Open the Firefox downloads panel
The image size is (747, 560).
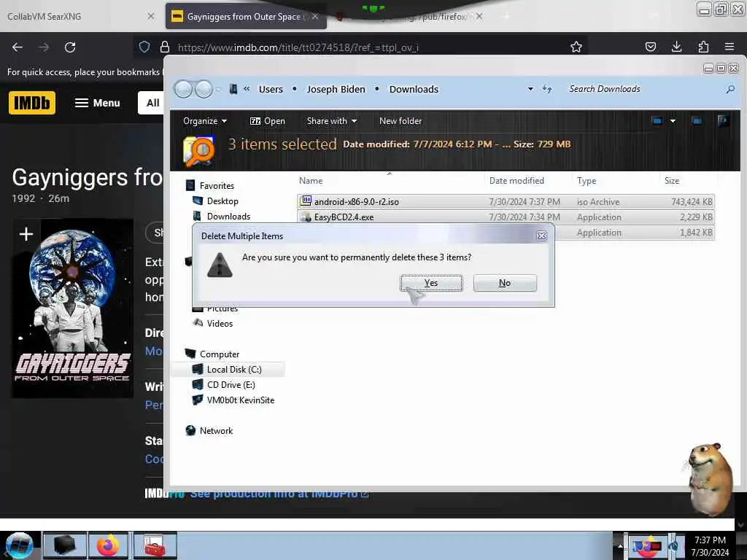[676, 47]
